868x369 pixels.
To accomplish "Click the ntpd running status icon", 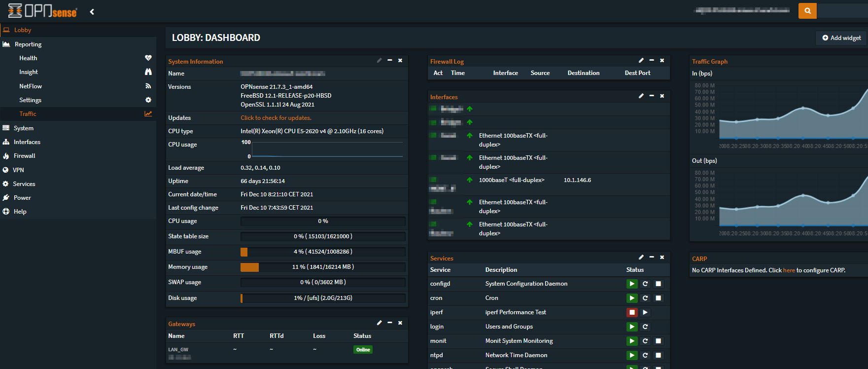I will (632, 355).
